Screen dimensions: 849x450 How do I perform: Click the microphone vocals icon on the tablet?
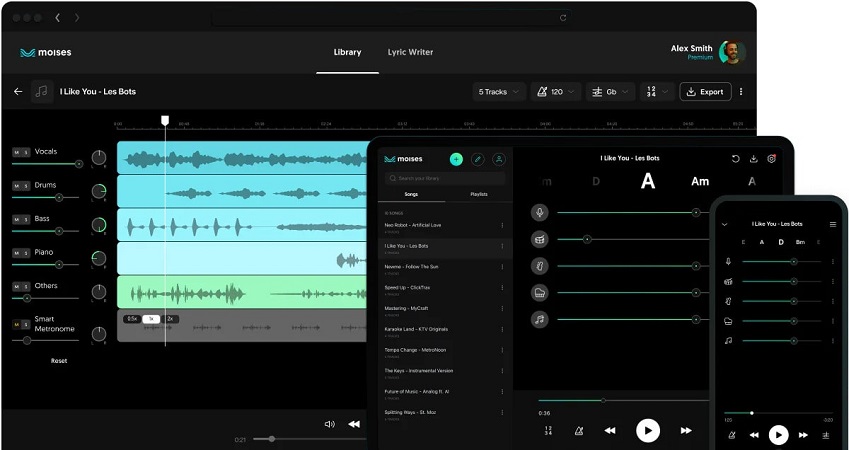pos(539,213)
